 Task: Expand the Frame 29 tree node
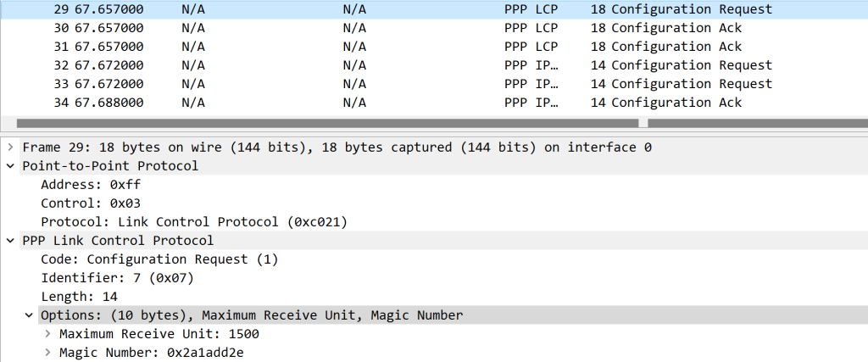tap(10, 148)
